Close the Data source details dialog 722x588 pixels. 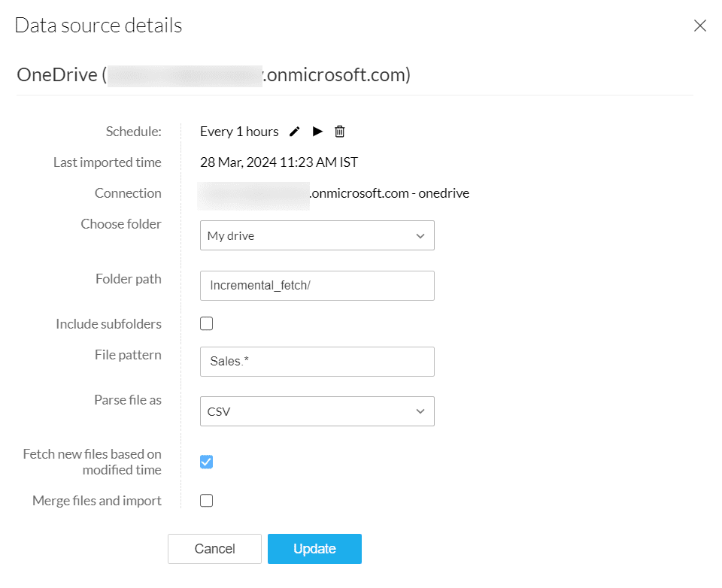click(699, 26)
